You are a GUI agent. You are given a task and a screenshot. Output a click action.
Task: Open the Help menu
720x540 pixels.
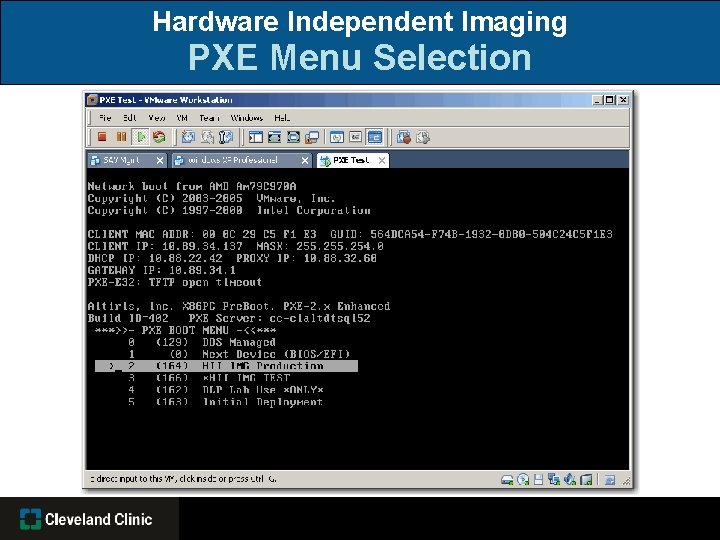[282, 118]
